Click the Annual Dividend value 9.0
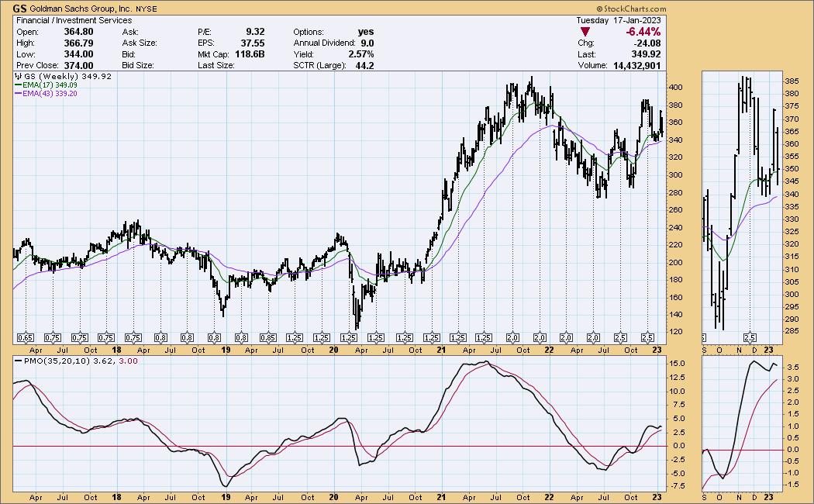 pyautogui.click(x=367, y=43)
